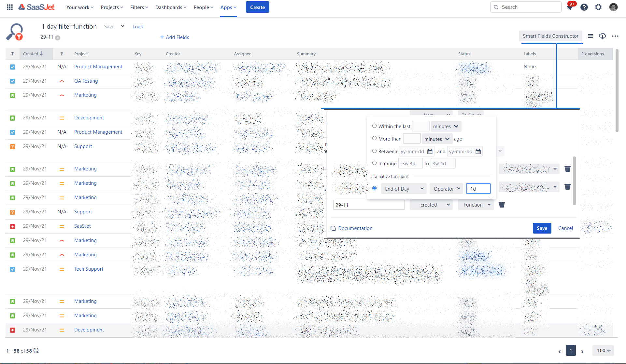626x364 pixels.
Task: Open Jira settings gear icon
Action: [598, 7]
